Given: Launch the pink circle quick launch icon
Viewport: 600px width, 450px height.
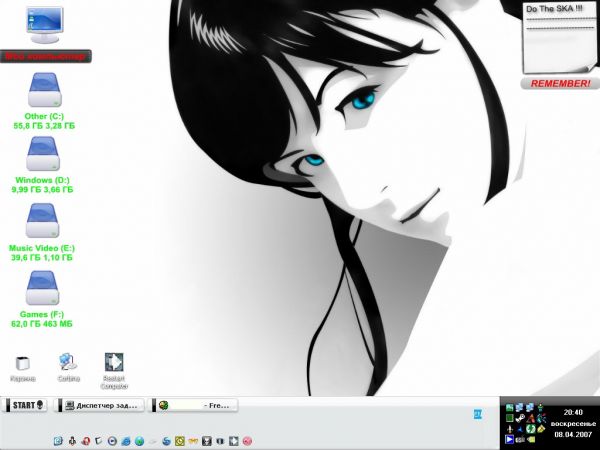Looking at the screenshot, I should point(247,441).
